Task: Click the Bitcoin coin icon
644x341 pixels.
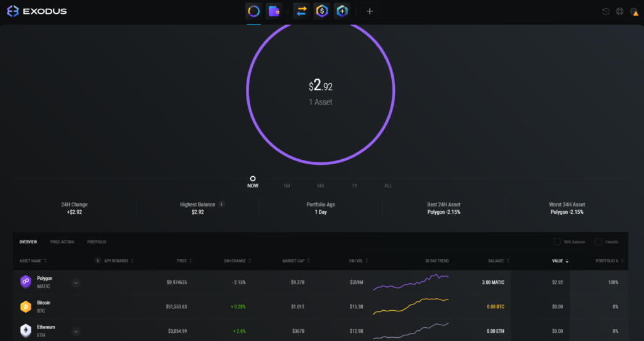Action: click(26, 306)
